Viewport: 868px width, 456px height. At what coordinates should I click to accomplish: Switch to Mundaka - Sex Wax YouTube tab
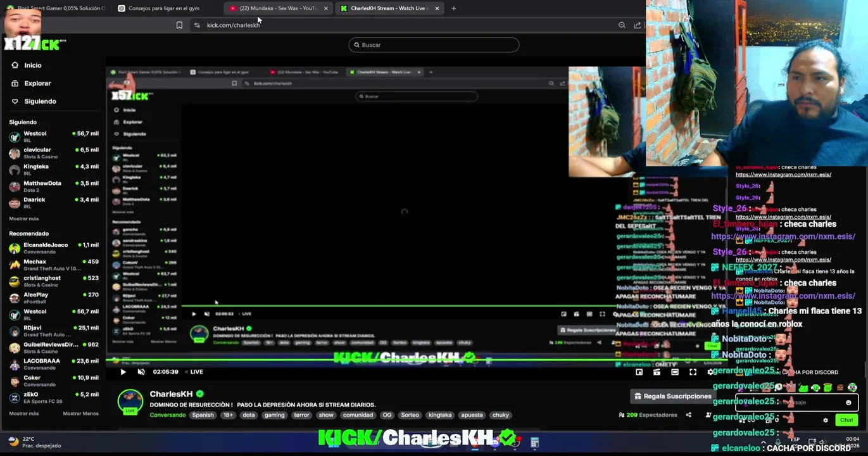(x=277, y=8)
